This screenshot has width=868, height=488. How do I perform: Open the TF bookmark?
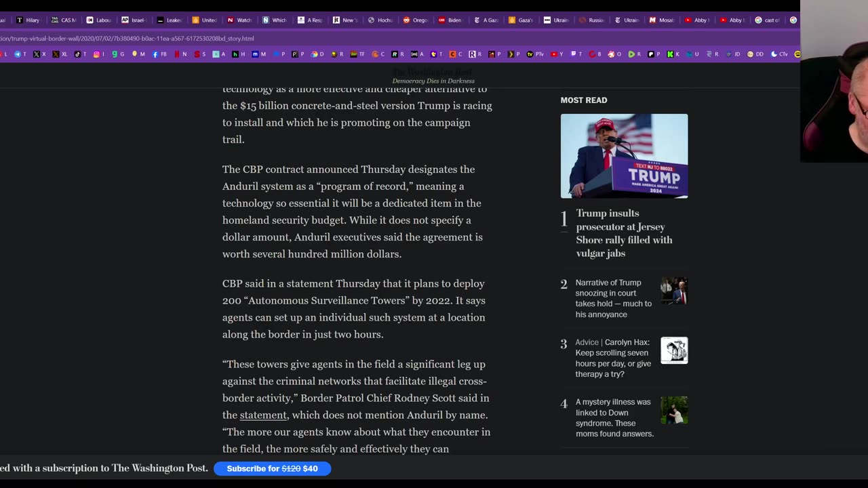click(357, 54)
